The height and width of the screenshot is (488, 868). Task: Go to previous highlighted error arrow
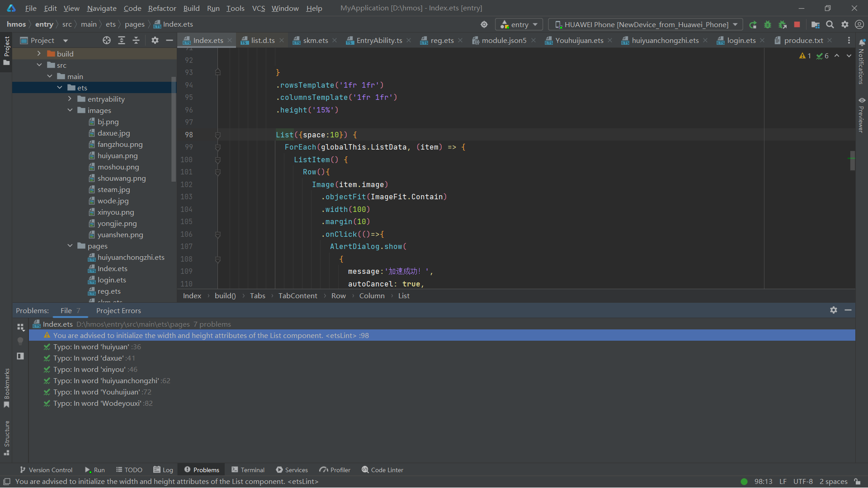837,56
